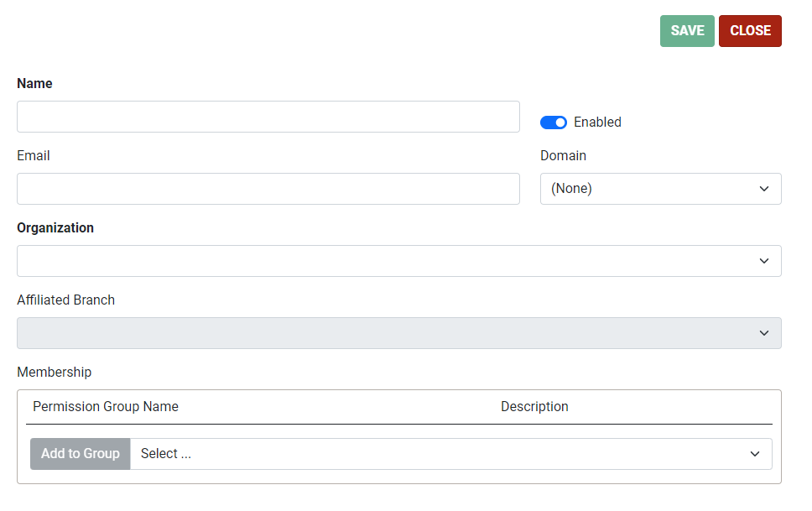
Task: Click the red CLOSE button
Action: [x=750, y=31]
